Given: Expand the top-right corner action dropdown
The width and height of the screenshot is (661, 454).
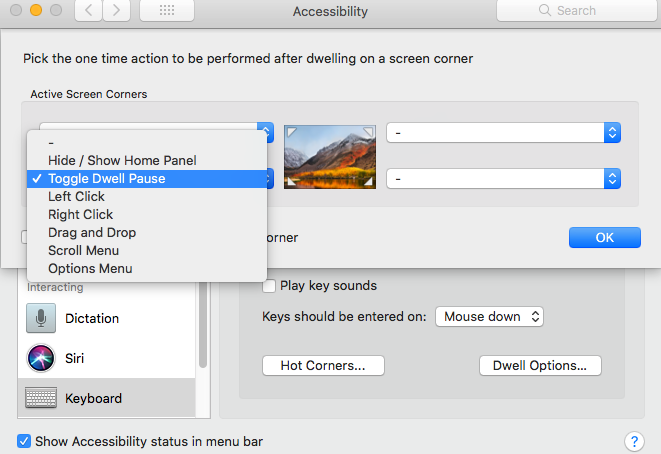Looking at the screenshot, I should (x=503, y=133).
